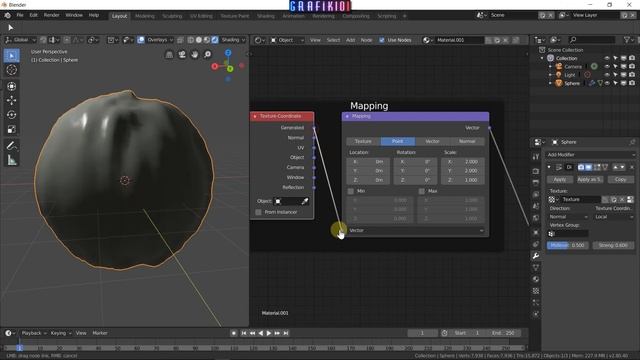Show texture in texture tab icon
The height and width of the screenshot is (360, 640).
[630, 200]
